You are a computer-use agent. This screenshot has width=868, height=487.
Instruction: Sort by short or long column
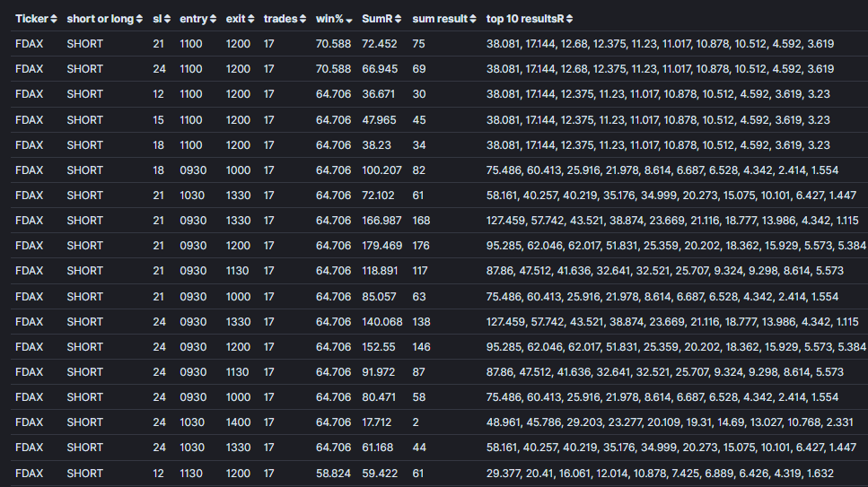[105, 19]
